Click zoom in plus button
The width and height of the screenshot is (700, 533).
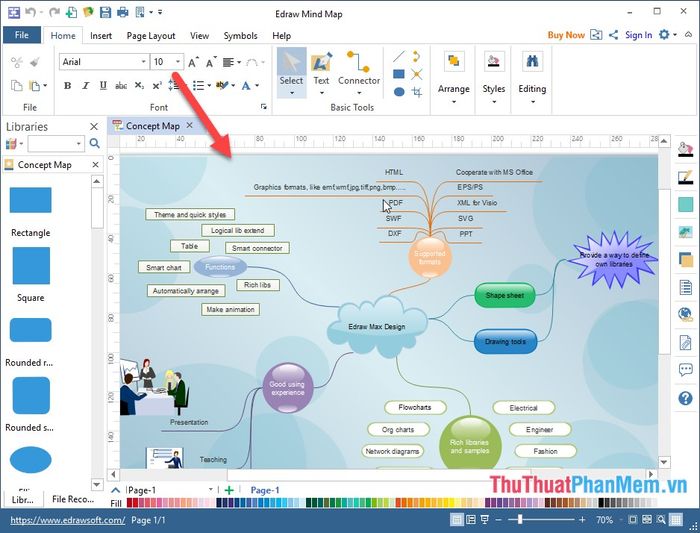click(x=582, y=520)
